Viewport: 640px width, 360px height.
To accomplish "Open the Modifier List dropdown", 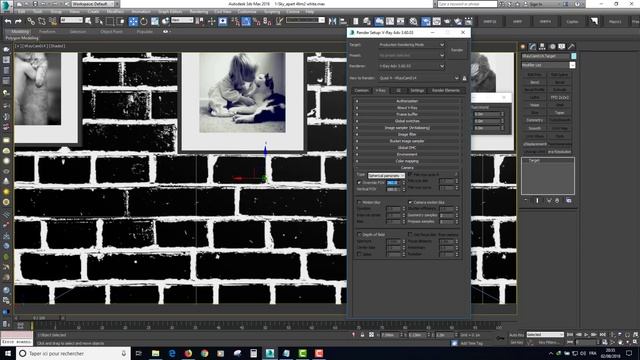I will [548, 65].
